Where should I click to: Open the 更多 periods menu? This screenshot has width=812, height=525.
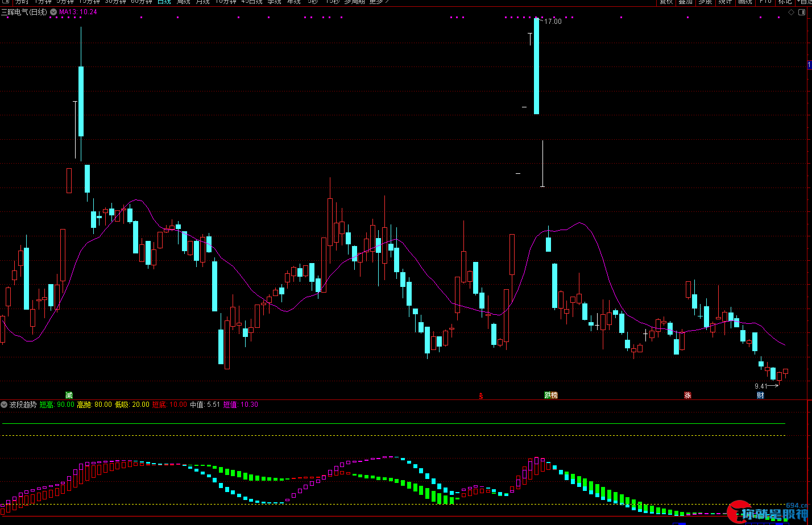pyautogui.click(x=379, y=2)
